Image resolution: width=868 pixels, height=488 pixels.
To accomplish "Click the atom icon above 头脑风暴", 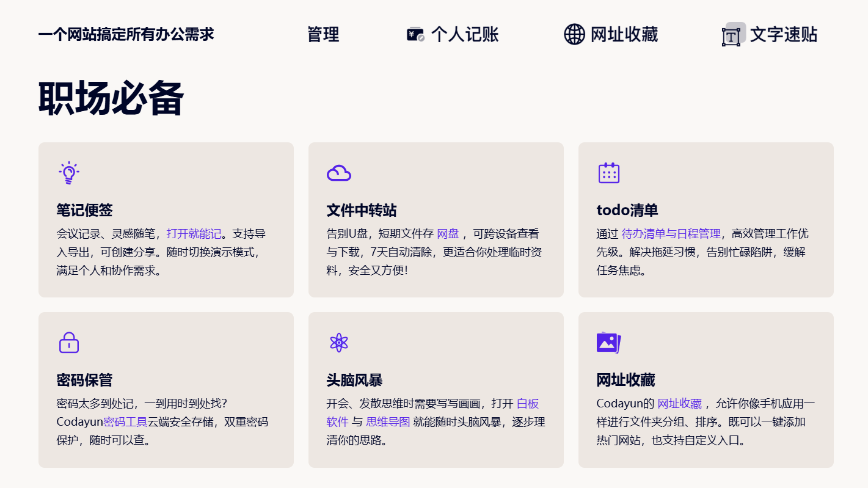I will point(338,343).
